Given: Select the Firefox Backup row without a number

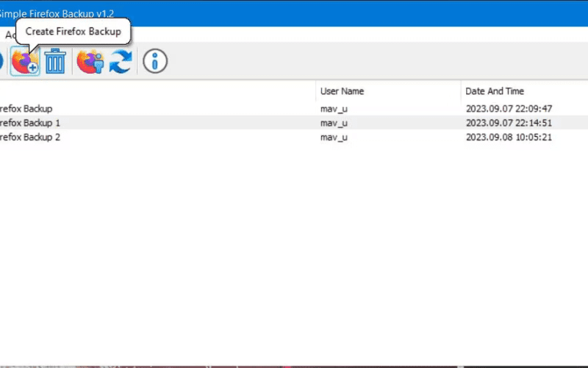Looking at the screenshot, I should (x=294, y=108).
